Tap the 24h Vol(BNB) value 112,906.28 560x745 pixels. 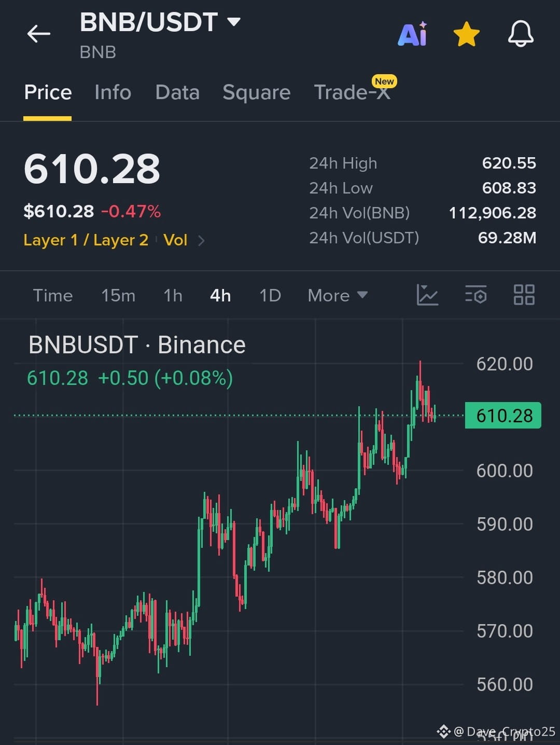[493, 213]
